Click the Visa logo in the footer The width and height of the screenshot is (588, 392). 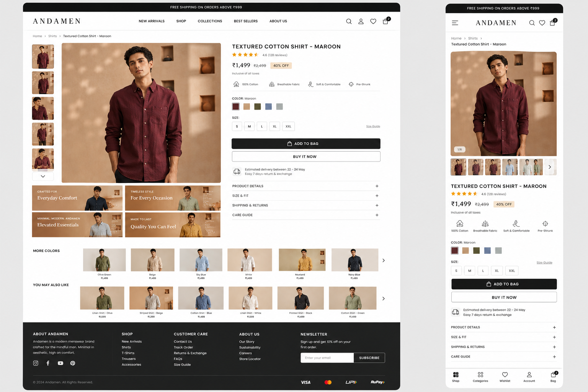coord(305,382)
